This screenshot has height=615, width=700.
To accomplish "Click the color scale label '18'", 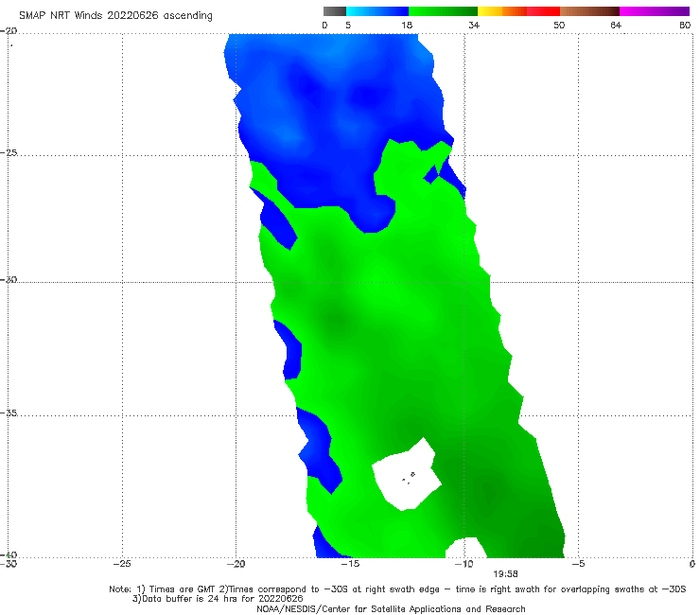I will (x=407, y=25).
